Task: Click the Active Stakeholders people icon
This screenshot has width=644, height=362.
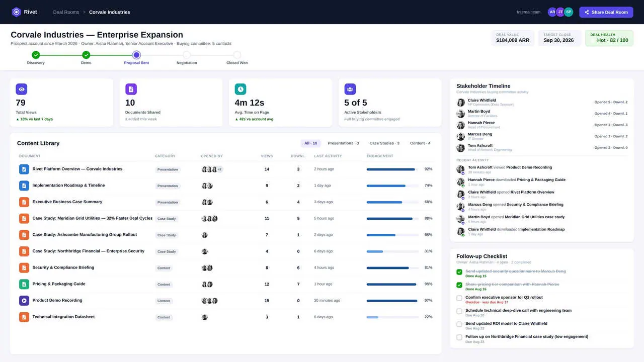Action: pyautogui.click(x=350, y=89)
